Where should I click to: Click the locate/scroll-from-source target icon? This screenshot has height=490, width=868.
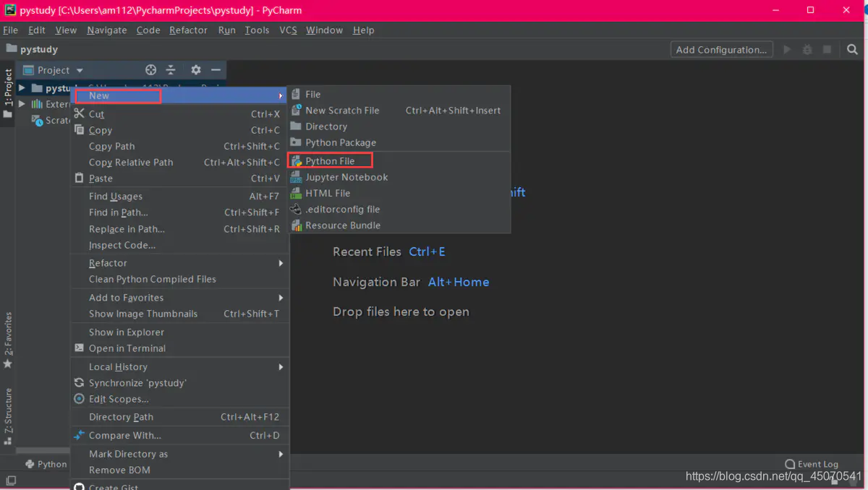click(150, 70)
